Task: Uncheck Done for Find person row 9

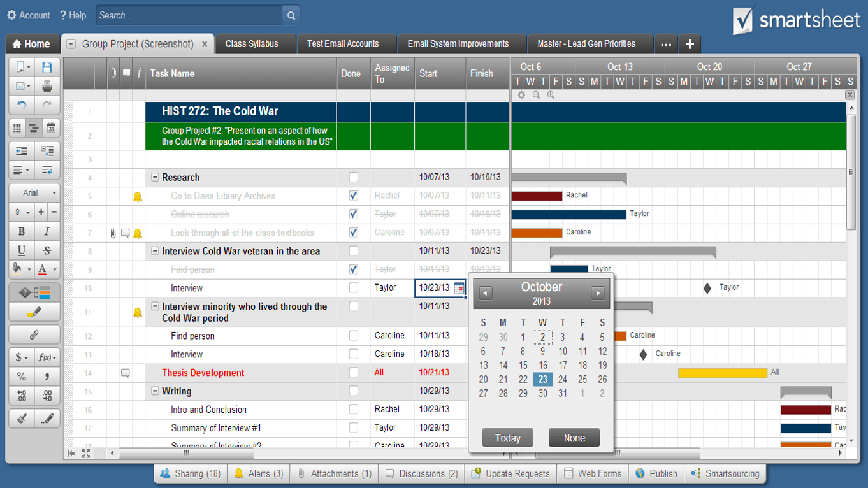Action: click(x=354, y=269)
